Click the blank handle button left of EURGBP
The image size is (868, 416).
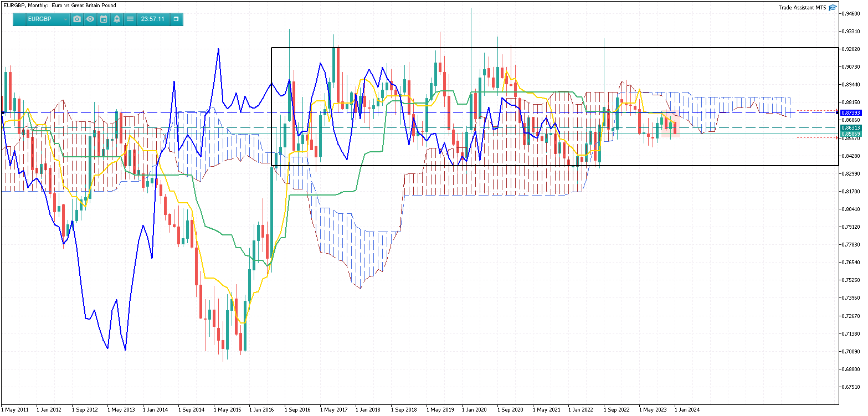(19, 19)
